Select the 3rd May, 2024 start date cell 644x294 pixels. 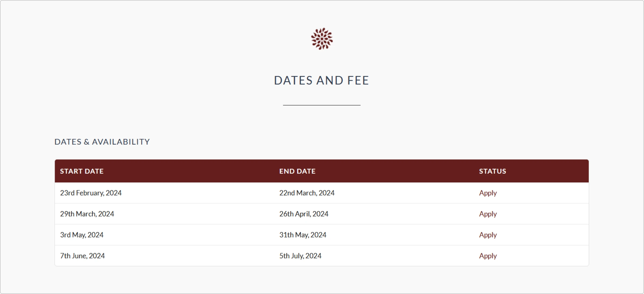click(82, 235)
